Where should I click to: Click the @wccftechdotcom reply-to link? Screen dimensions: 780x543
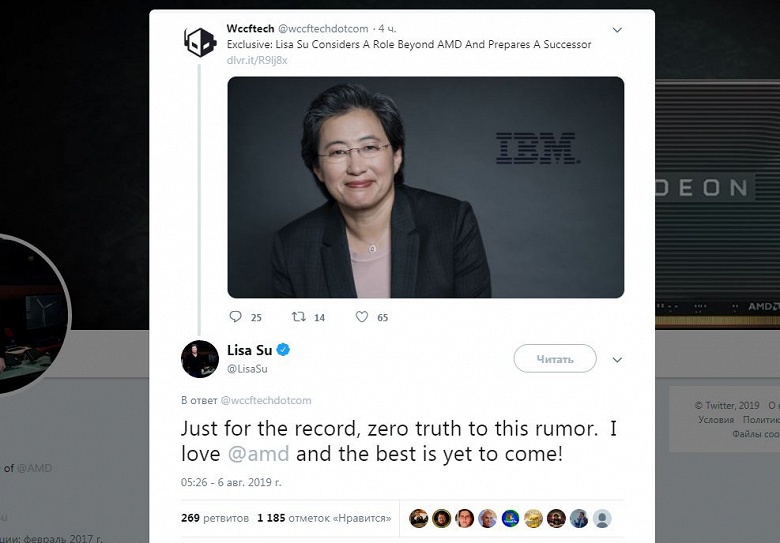point(265,400)
